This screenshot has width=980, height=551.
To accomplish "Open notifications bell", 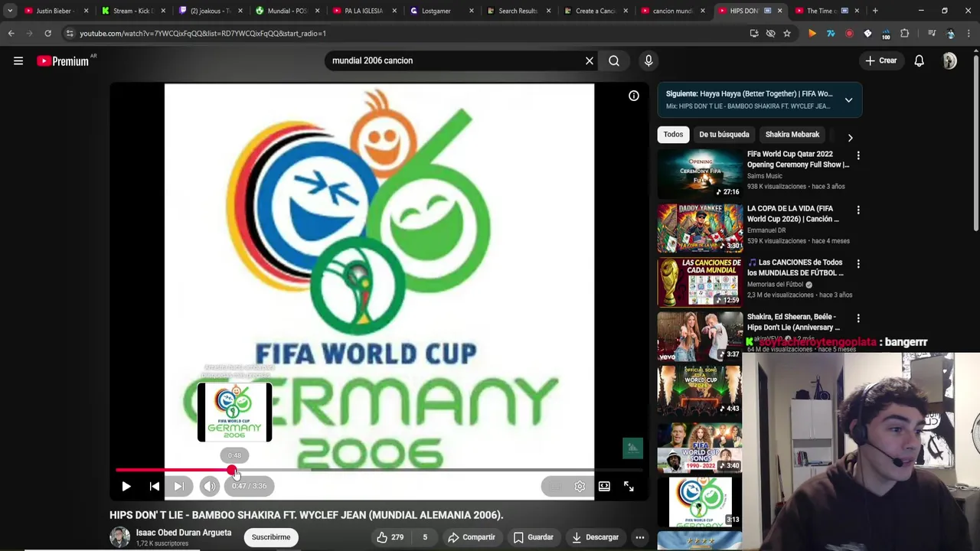I will pyautogui.click(x=920, y=60).
